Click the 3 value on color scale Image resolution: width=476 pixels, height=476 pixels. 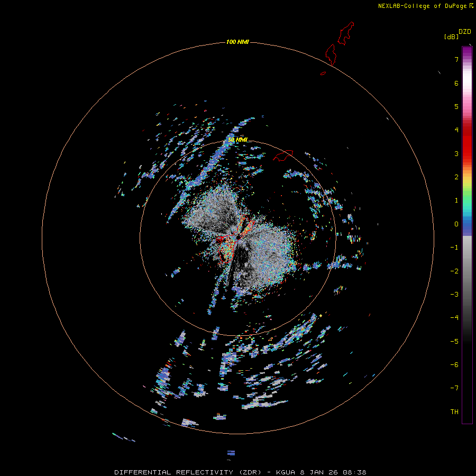[456, 153]
